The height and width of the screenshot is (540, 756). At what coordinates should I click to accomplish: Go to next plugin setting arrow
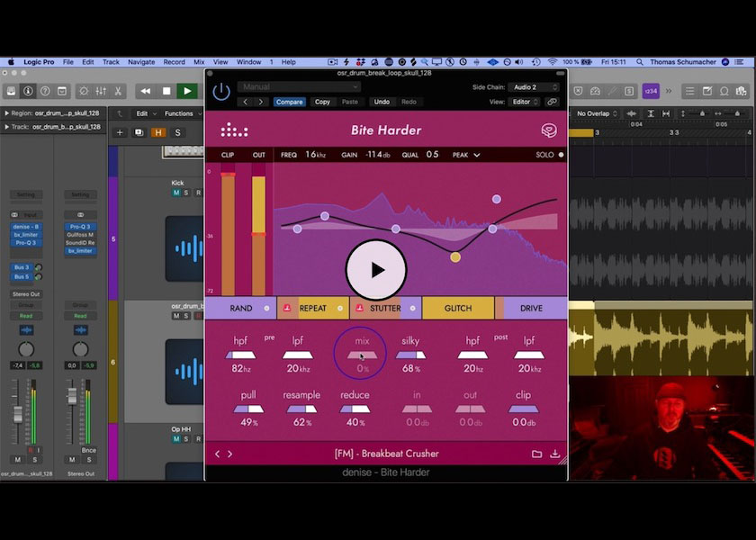point(261,102)
